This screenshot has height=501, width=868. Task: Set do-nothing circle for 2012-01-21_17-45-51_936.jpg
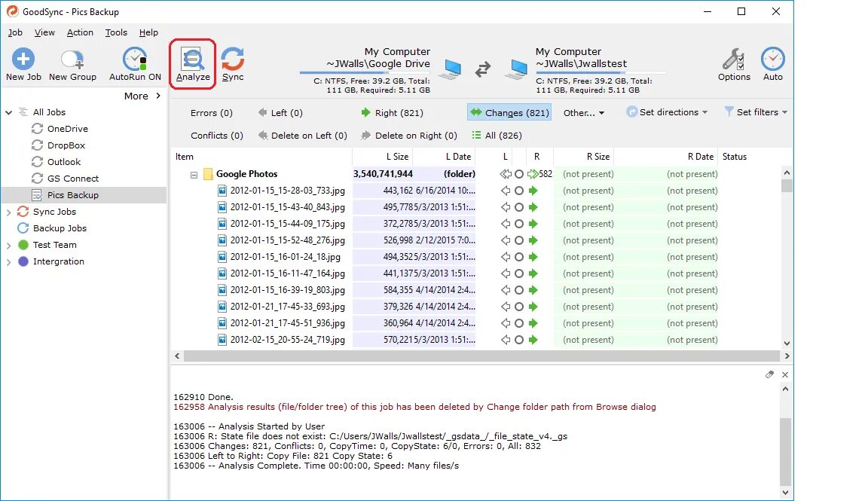tap(518, 323)
